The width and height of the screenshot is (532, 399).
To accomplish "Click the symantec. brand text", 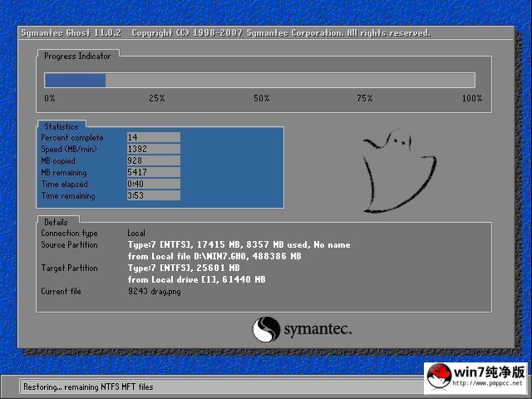I will (318, 329).
